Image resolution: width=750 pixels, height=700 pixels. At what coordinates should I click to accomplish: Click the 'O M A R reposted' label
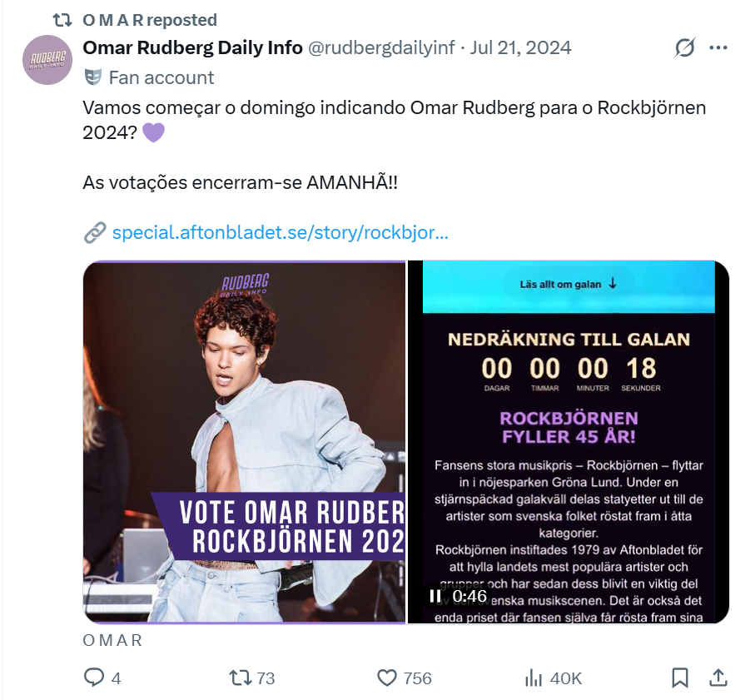click(x=150, y=20)
